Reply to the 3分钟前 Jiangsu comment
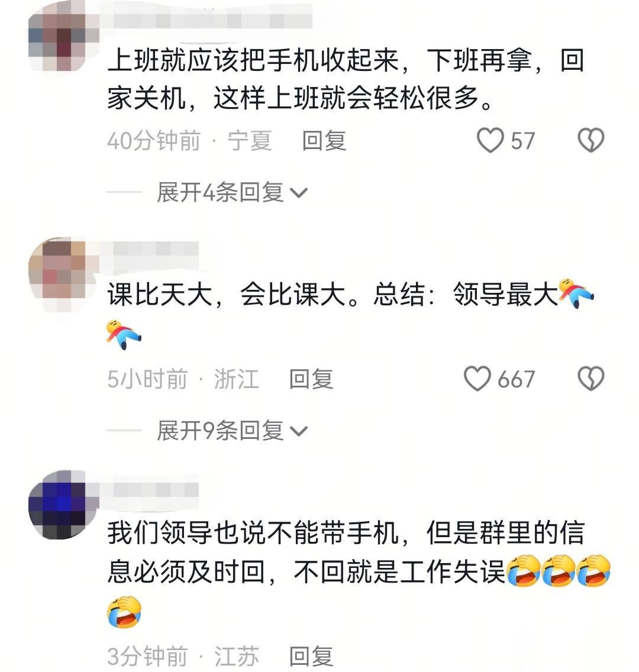The height and width of the screenshot is (672, 639). tap(311, 656)
